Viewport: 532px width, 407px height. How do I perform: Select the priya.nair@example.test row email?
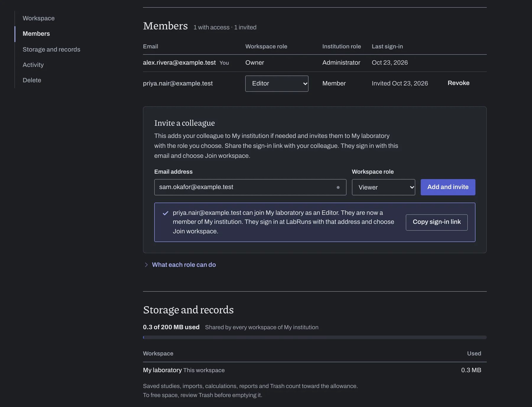(178, 84)
